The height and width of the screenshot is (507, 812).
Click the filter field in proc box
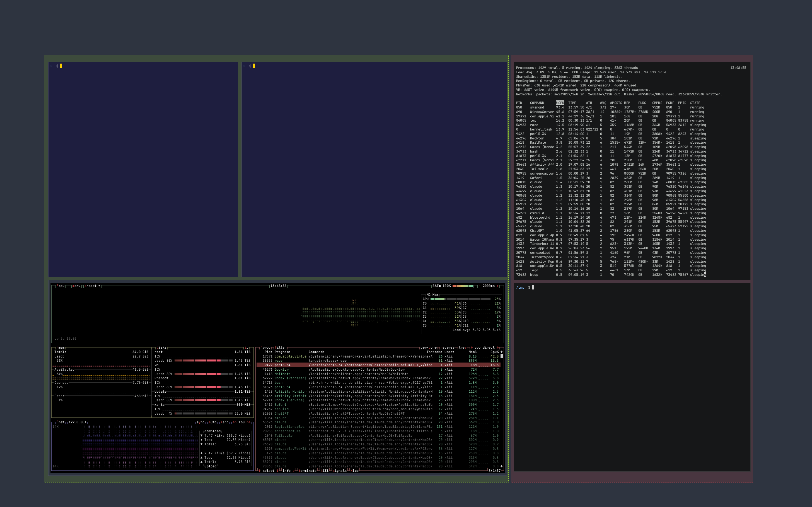pyautogui.click(x=281, y=347)
